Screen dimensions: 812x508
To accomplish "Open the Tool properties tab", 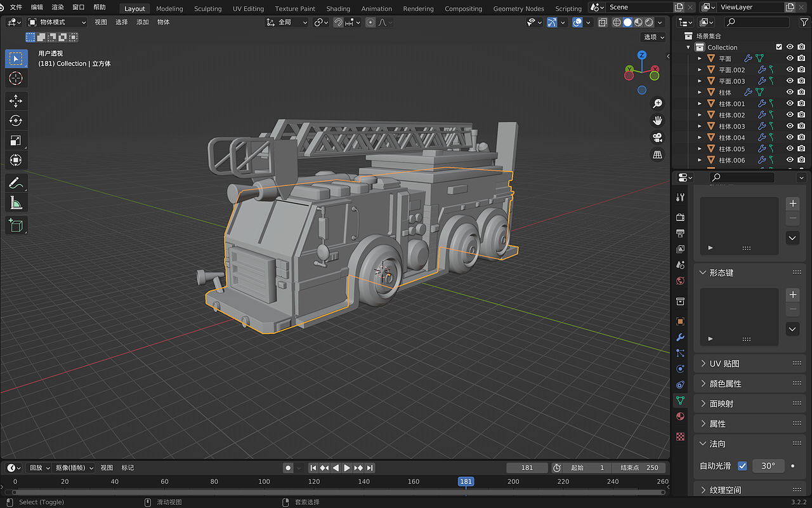I will point(681,197).
